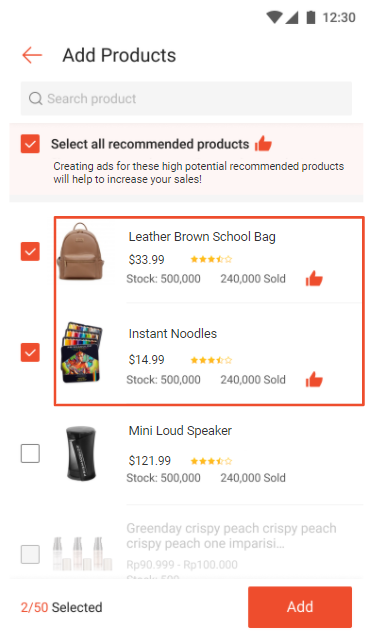The width and height of the screenshot is (377, 644).
Task: Go back using the orange arrow
Action: 32,55
